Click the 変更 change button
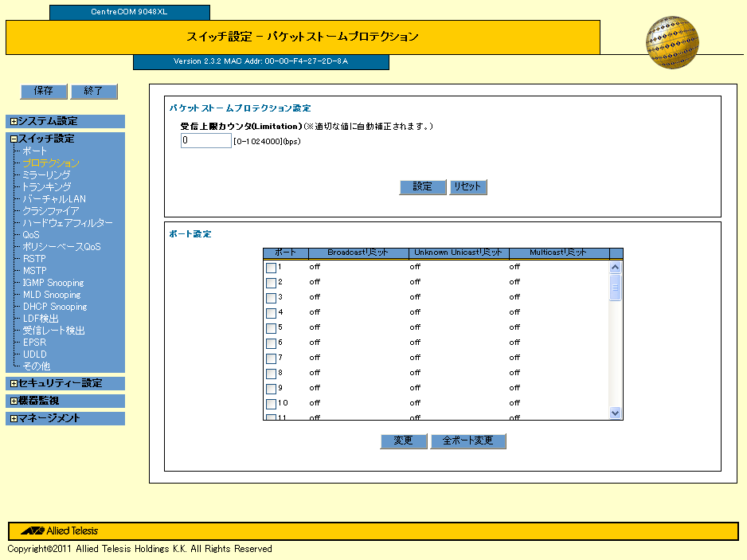The height and width of the screenshot is (560, 747). click(x=404, y=441)
